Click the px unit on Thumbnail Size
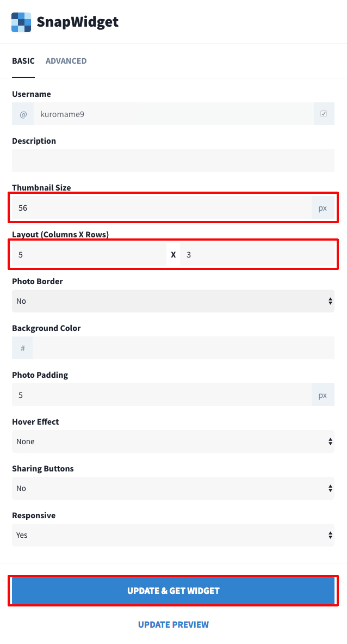 tap(323, 208)
